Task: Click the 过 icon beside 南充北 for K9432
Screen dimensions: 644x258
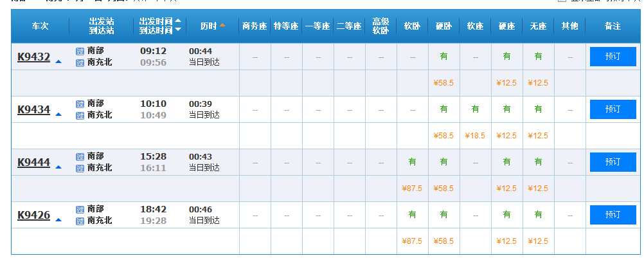Action: pos(80,62)
